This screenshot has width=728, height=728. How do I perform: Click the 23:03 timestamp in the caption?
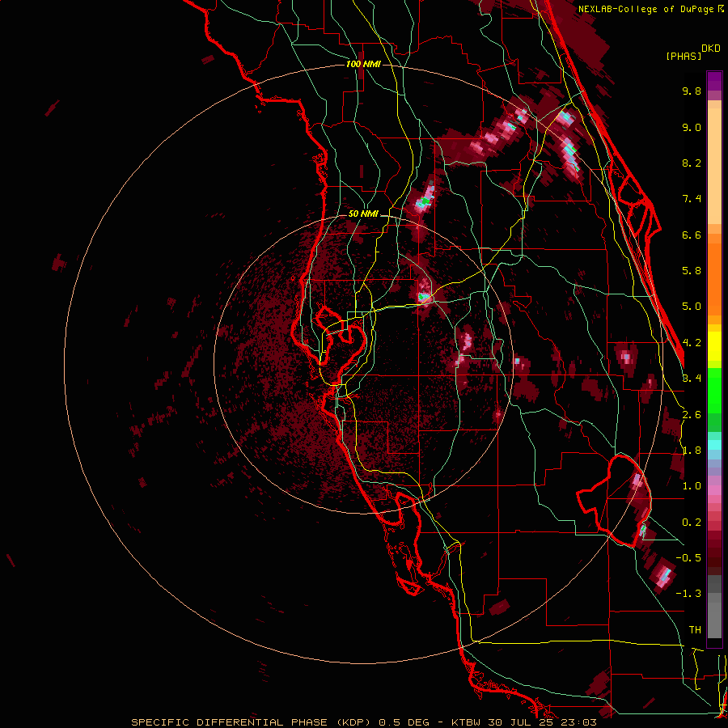[580, 722]
